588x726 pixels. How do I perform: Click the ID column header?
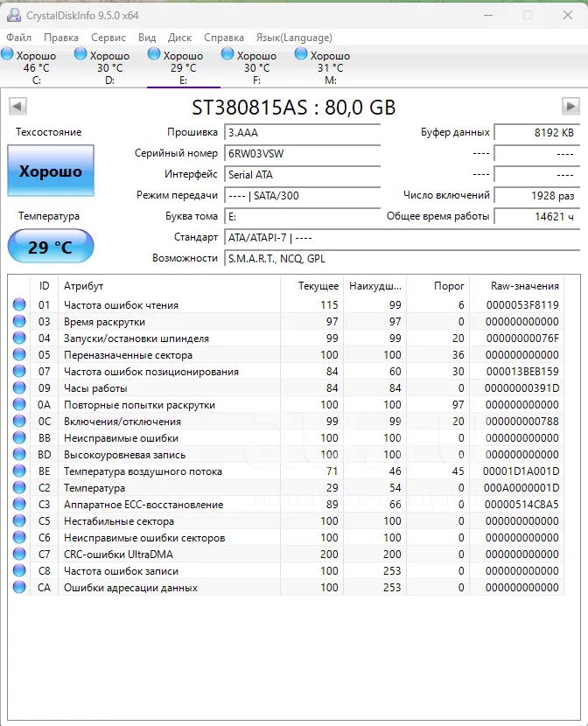point(44,286)
